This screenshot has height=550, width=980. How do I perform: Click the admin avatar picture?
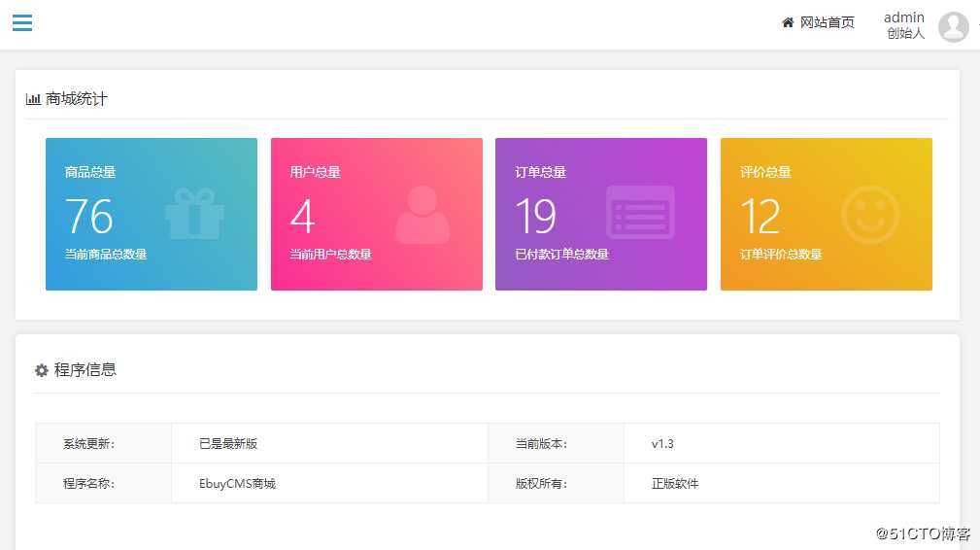pyautogui.click(x=953, y=26)
